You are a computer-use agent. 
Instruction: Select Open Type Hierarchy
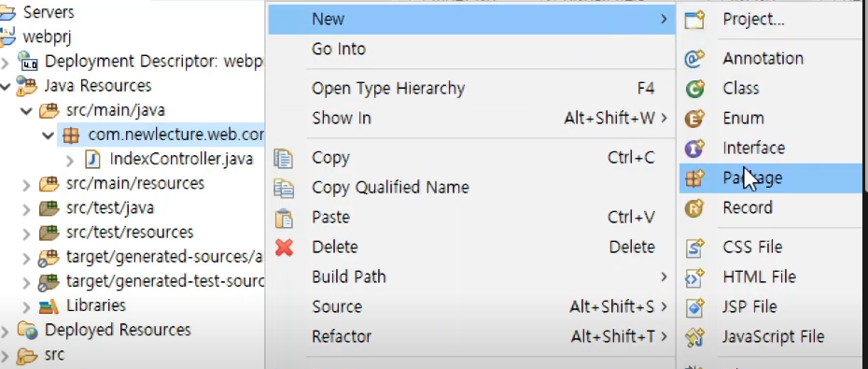[x=471, y=88]
